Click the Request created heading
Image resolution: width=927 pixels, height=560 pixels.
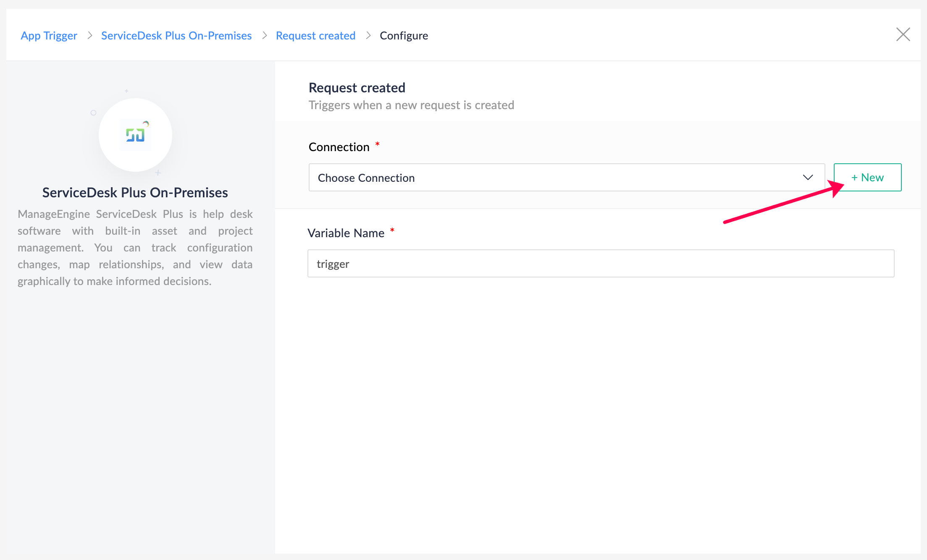(357, 88)
